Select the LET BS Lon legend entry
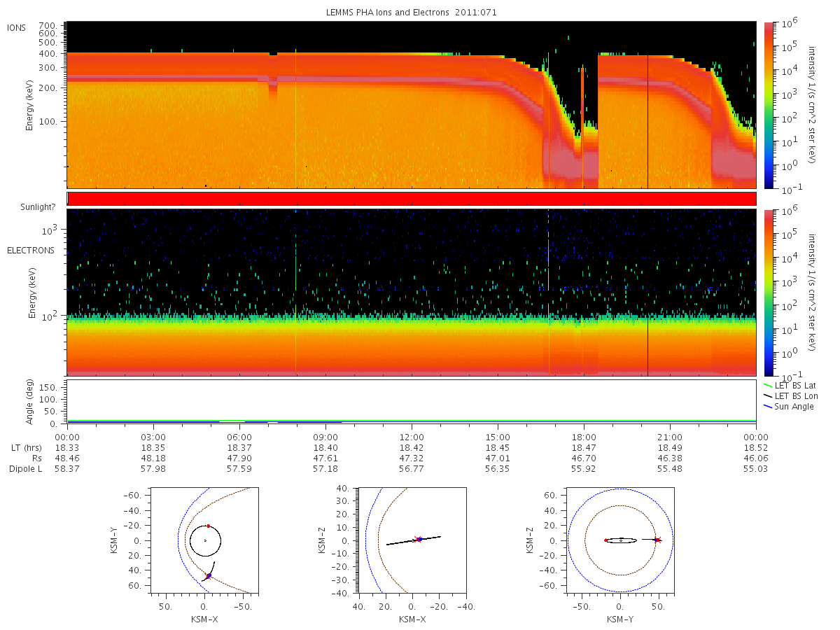The width and height of the screenshot is (840, 630). pyautogui.click(x=791, y=396)
